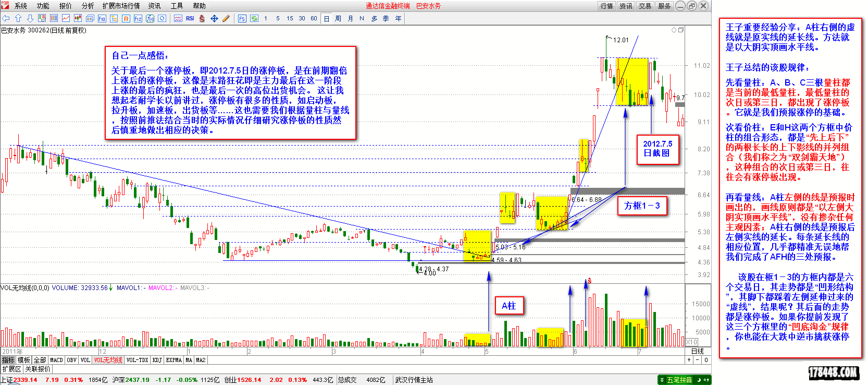Click the 交易 button at top right
This screenshot has height=385, width=868.
pos(645,6)
